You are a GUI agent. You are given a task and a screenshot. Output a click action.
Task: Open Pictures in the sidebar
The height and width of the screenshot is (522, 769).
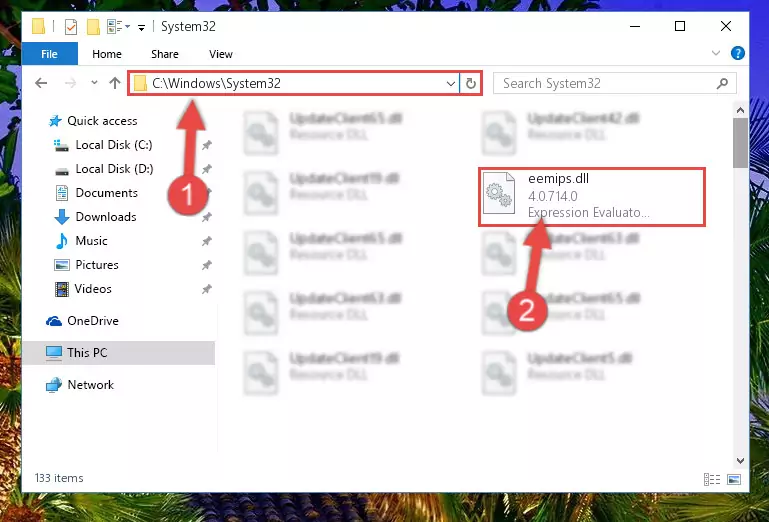[97, 265]
